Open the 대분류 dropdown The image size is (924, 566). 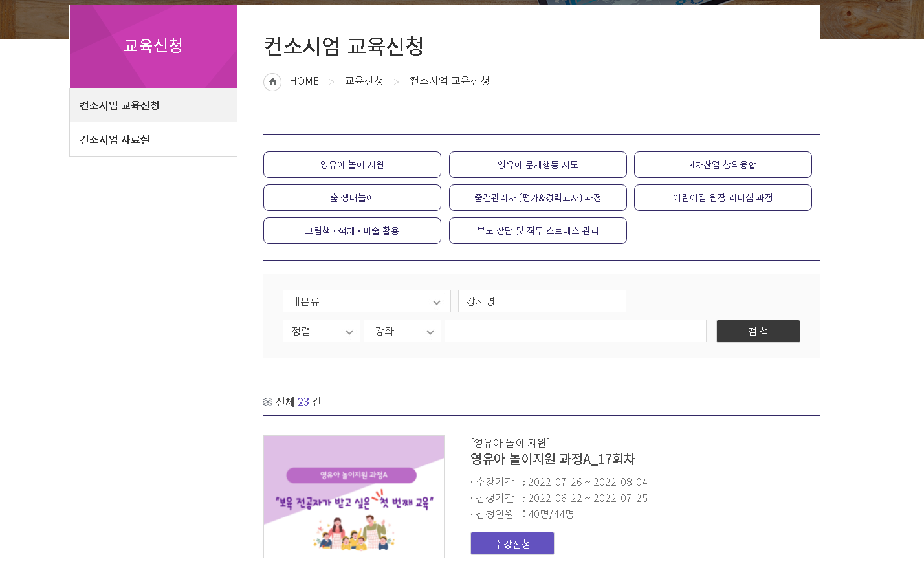[367, 301]
